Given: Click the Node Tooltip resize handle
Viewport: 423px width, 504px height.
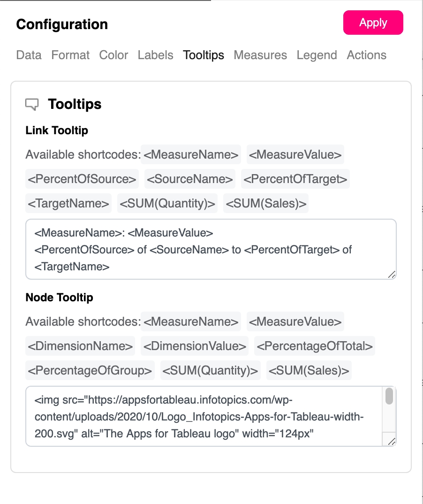Looking at the screenshot, I should (x=392, y=441).
